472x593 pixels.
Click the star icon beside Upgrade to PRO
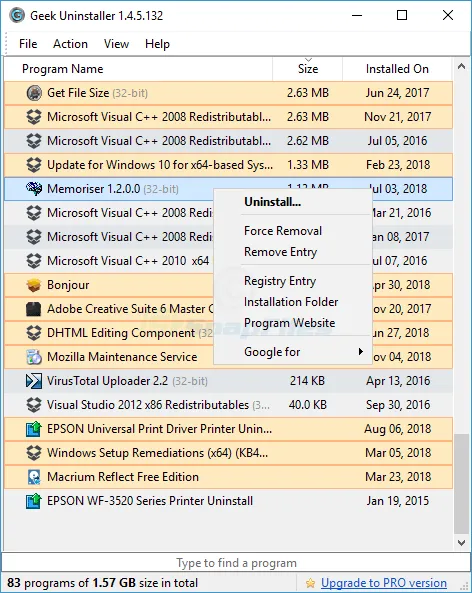point(311,583)
